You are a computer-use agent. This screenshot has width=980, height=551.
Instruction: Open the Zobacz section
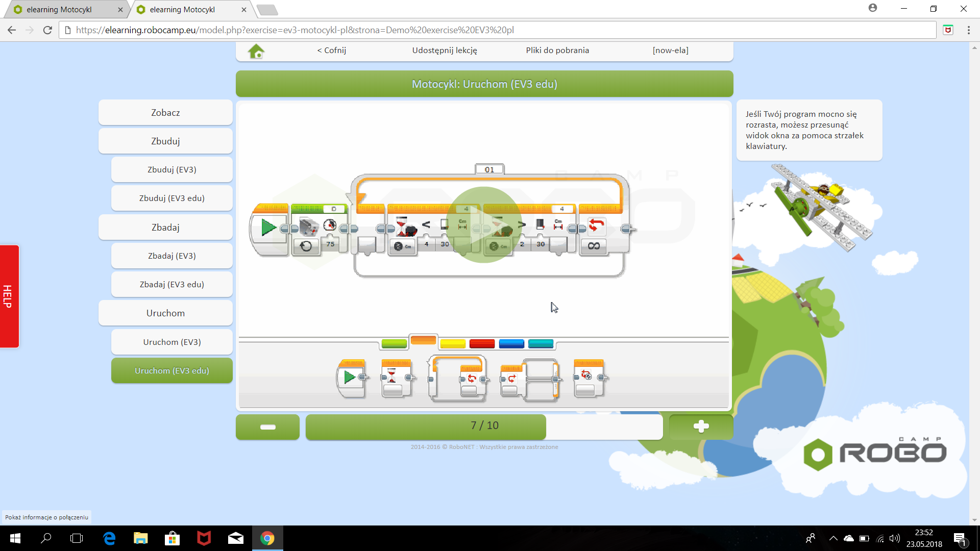tap(165, 113)
